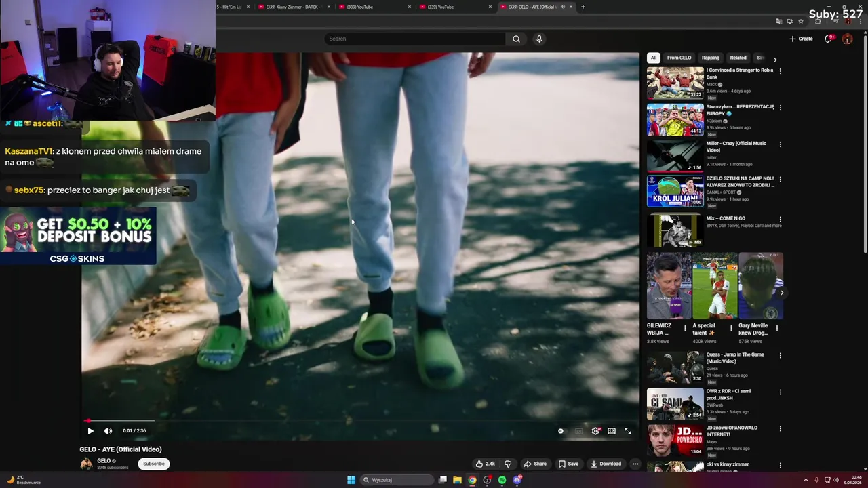Screen dimensions: 868x488
Task: Select the From GELO filter chip
Action: [679, 58]
